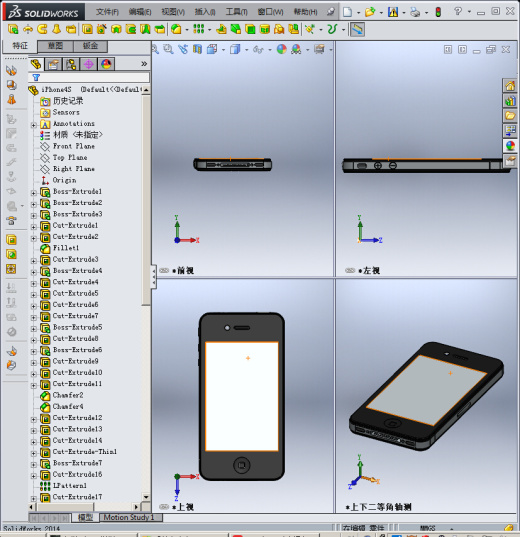Open the PropertyManager tab icon
This screenshot has height=537, width=520.
[53, 64]
